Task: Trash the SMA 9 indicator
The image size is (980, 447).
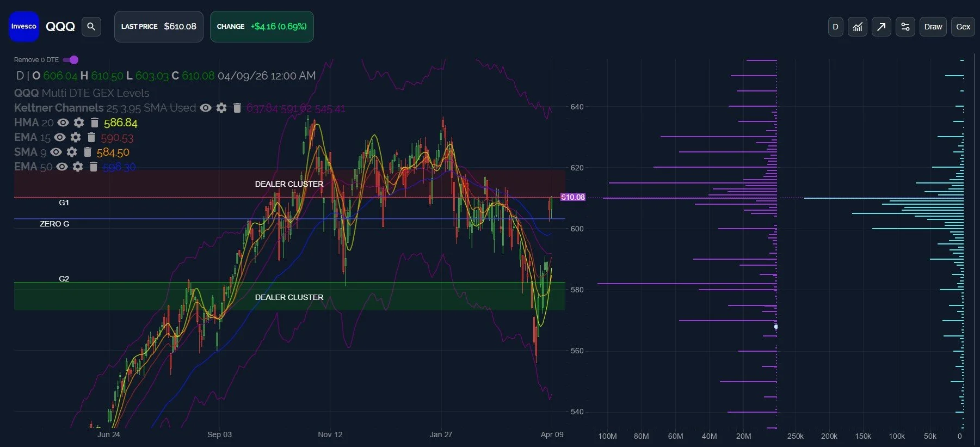Action: 88,152
